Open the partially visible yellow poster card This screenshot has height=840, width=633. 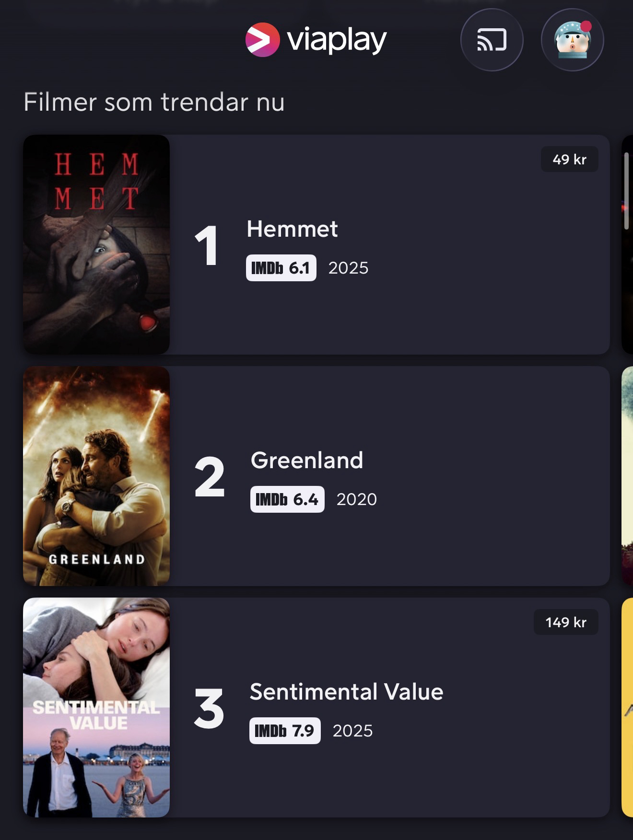pos(627,707)
